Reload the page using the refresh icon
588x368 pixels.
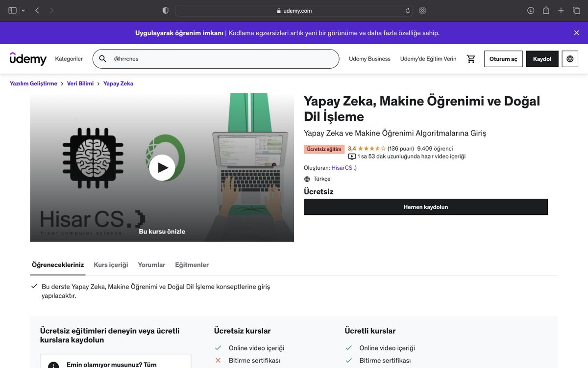tap(407, 10)
